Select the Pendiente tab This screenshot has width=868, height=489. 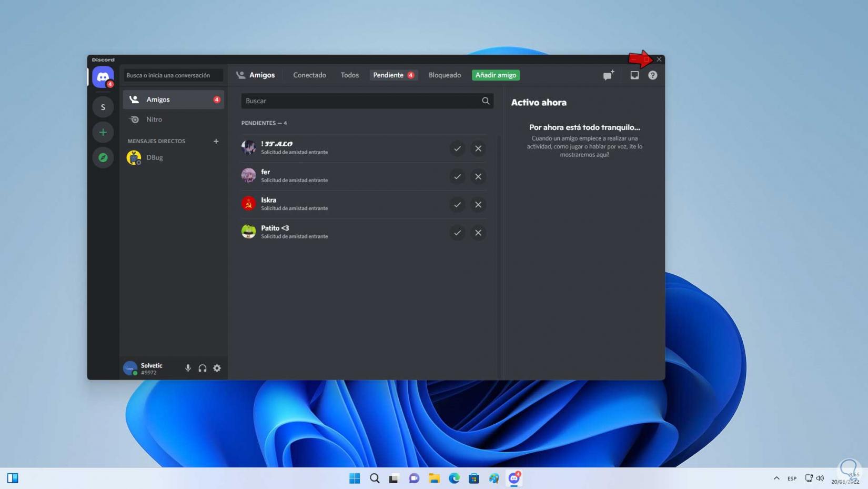click(393, 75)
